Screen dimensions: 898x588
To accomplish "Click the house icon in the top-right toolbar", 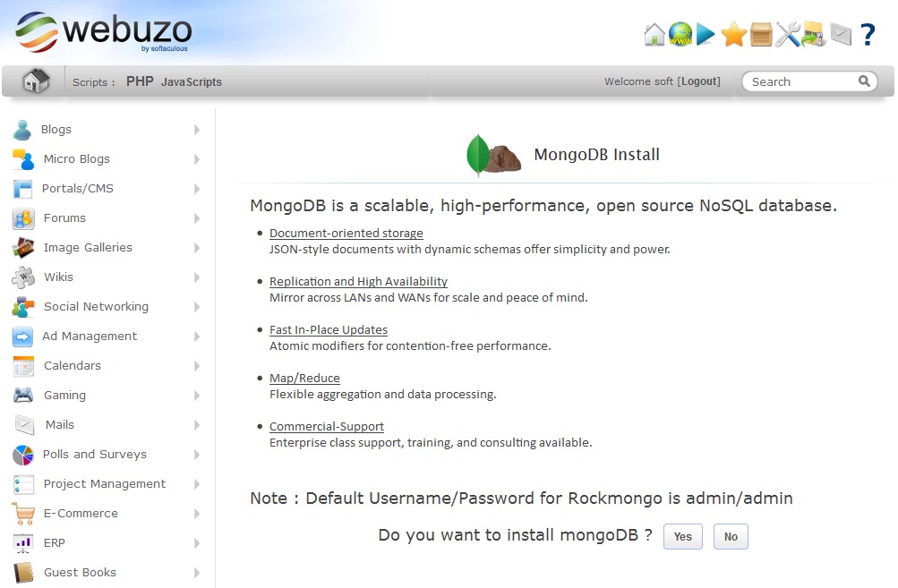I will click(654, 34).
